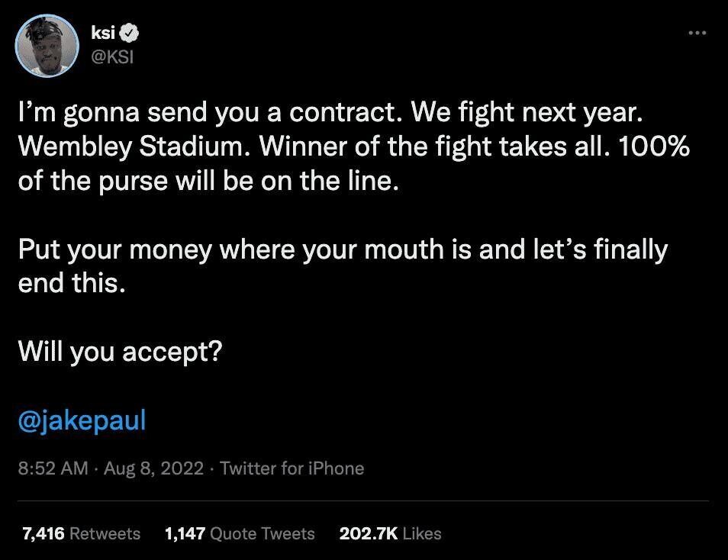Click the 8:52 AM timestamp
Image resolution: width=728 pixels, height=560 pixels.
[x=53, y=468]
